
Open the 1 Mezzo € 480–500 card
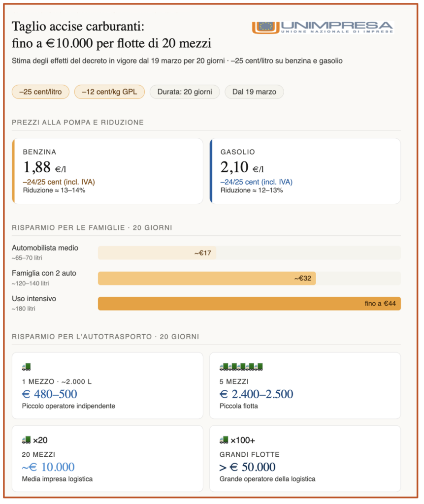107,385
